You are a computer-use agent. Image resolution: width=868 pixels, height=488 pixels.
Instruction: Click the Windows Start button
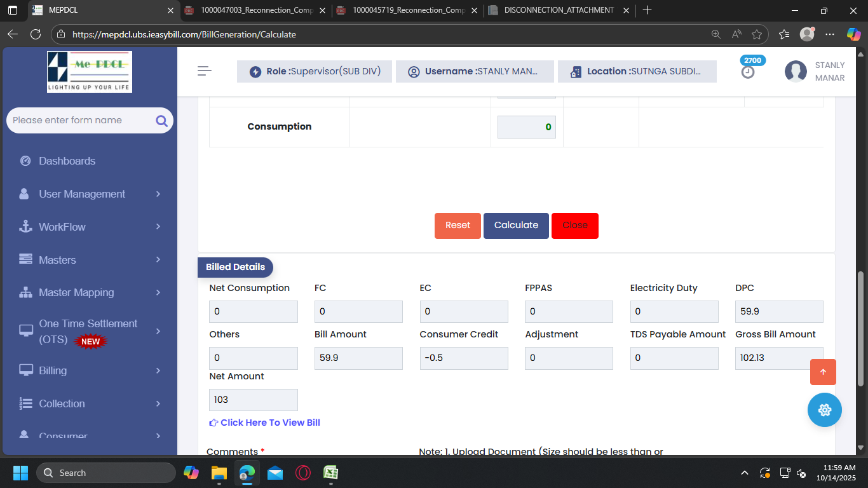pyautogui.click(x=20, y=473)
